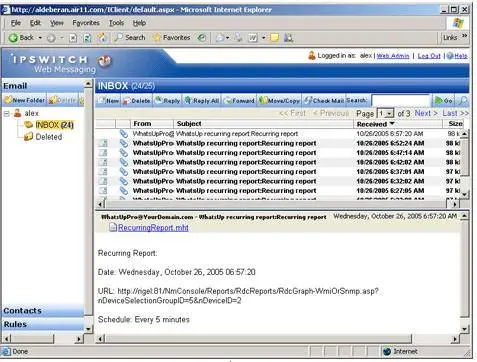Sort messages by Size column

(x=455, y=124)
